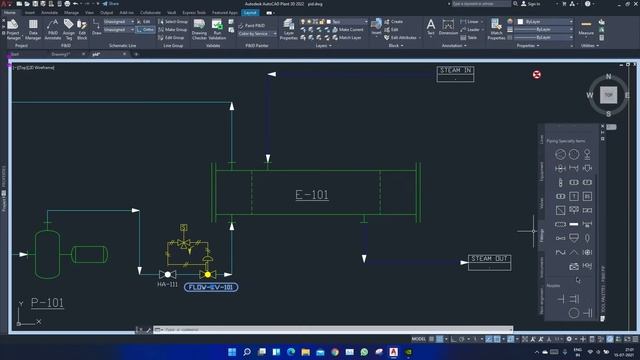Activate Match Properties
Screen dimensions: 640x360
496,29
